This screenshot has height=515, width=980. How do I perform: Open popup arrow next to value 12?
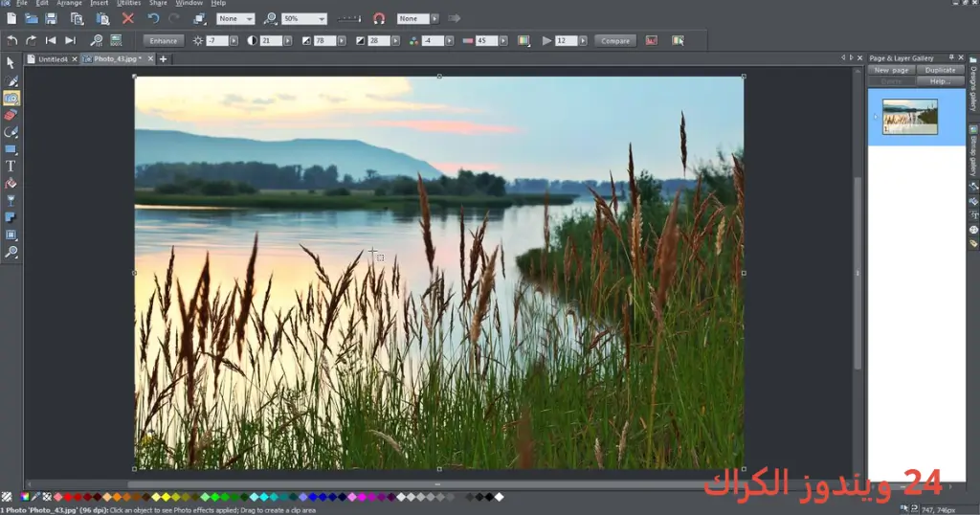[x=583, y=40]
